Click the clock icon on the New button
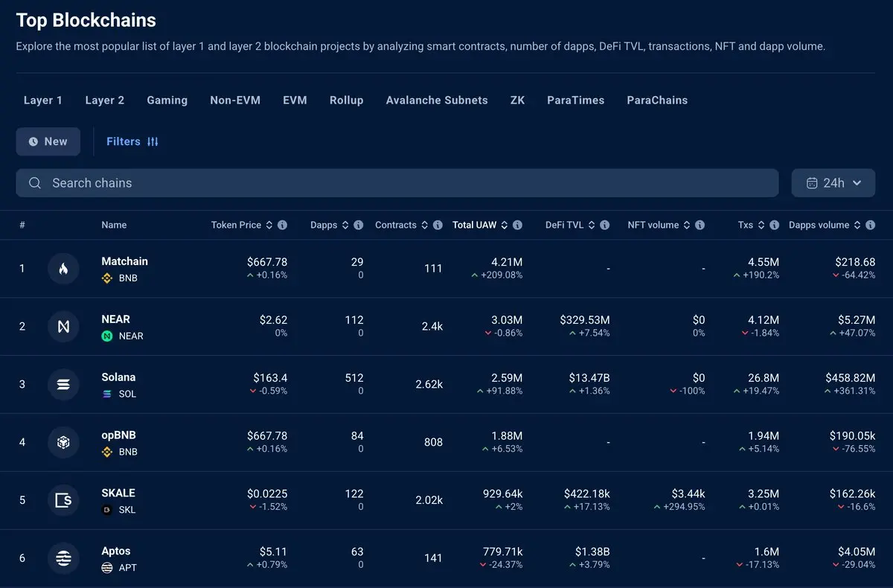 coord(33,141)
